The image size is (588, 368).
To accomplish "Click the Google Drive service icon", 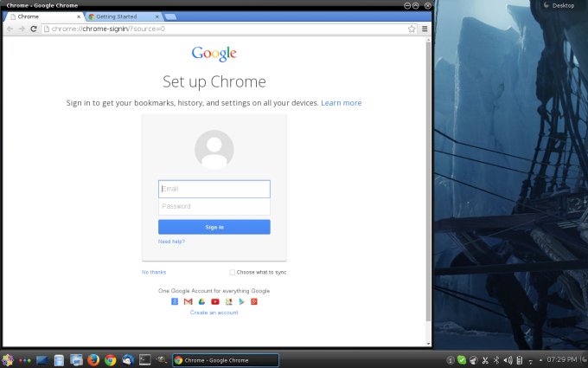I will point(201,301).
